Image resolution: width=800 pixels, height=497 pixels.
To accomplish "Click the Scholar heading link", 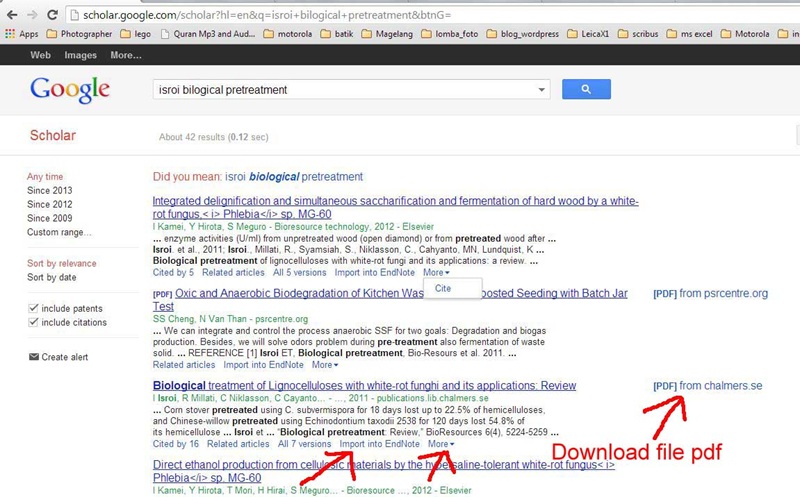I will tap(53, 135).
